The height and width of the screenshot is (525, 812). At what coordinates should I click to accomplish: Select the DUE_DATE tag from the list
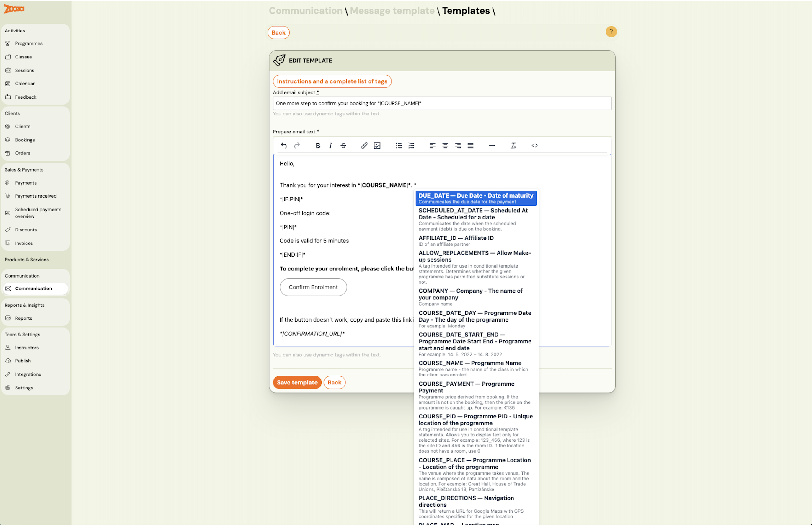(476, 198)
